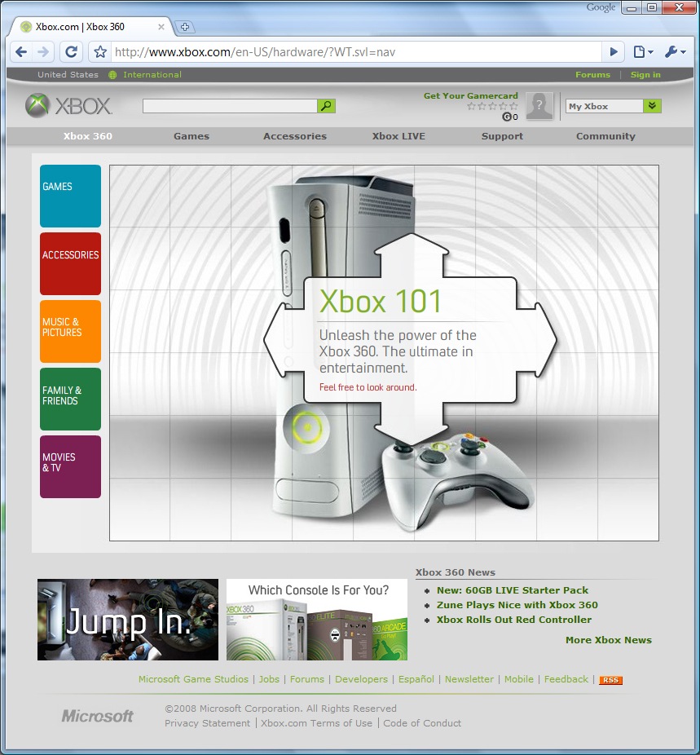
Task: Click More Xbox News link
Action: point(609,640)
